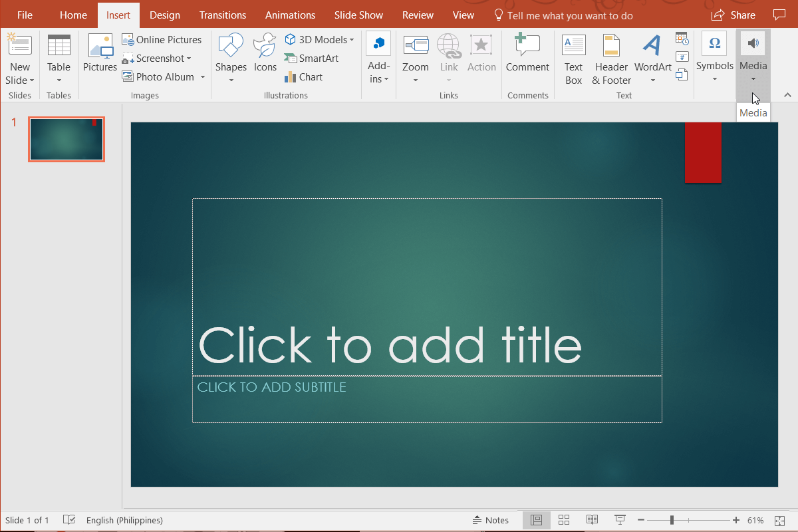Click the zoom in plus button
Viewport: 798px width, 532px height.
[x=735, y=520]
